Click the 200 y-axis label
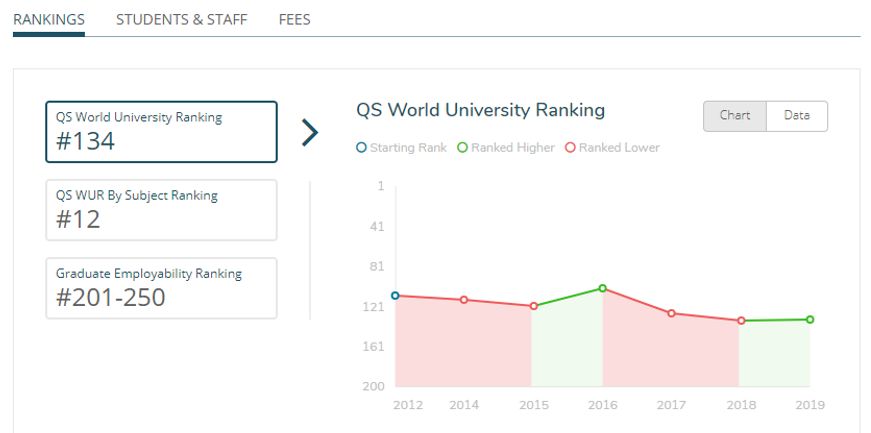 coord(374,387)
